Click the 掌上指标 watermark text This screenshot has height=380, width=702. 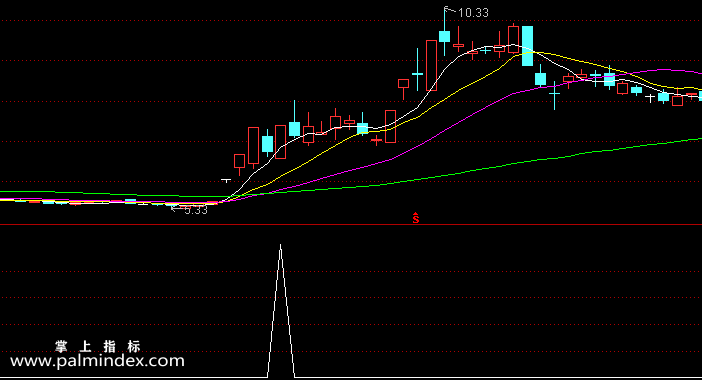(98, 346)
